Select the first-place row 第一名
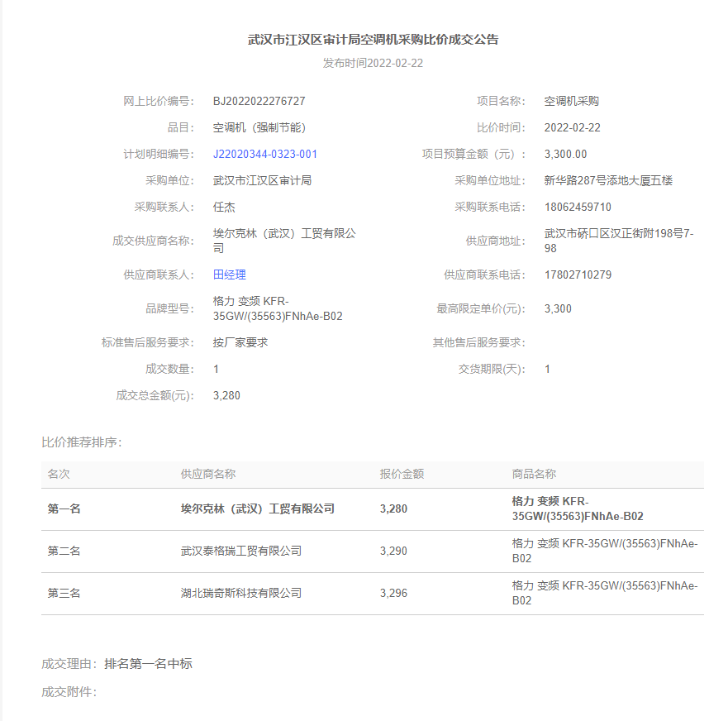Image resolution: width=728 pixels, height=721 pixels. click(x=64, y=509)
